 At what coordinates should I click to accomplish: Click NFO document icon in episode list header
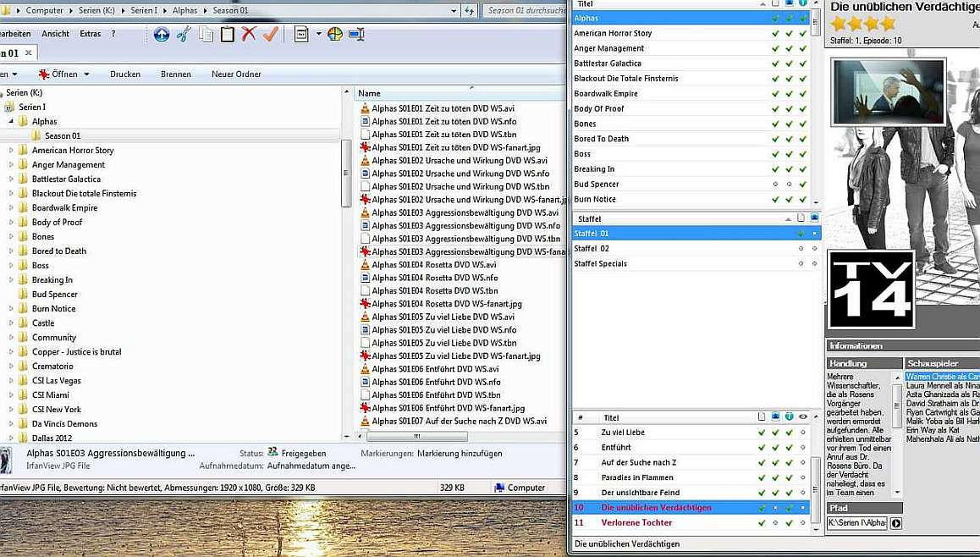pos(762,417)
